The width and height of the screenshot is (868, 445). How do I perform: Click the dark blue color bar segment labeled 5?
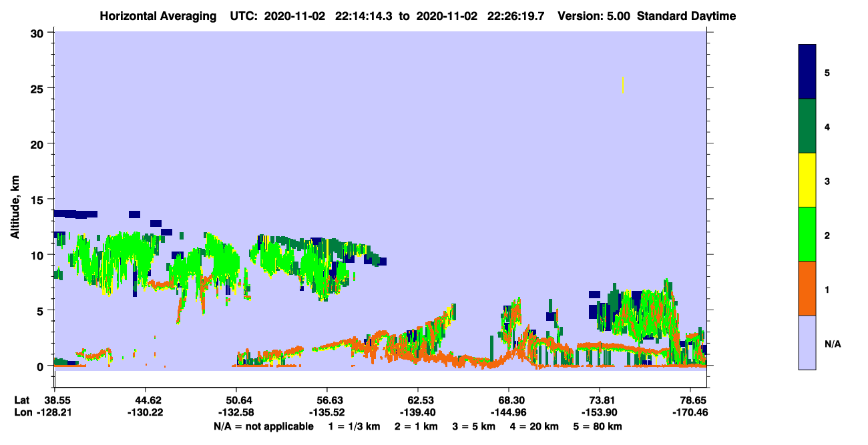click(807, 72)
